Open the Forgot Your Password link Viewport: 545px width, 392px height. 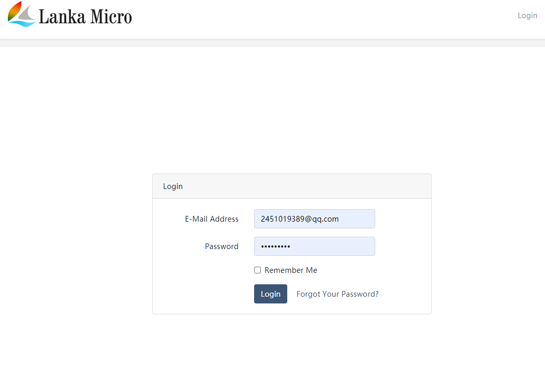(337, 294)
